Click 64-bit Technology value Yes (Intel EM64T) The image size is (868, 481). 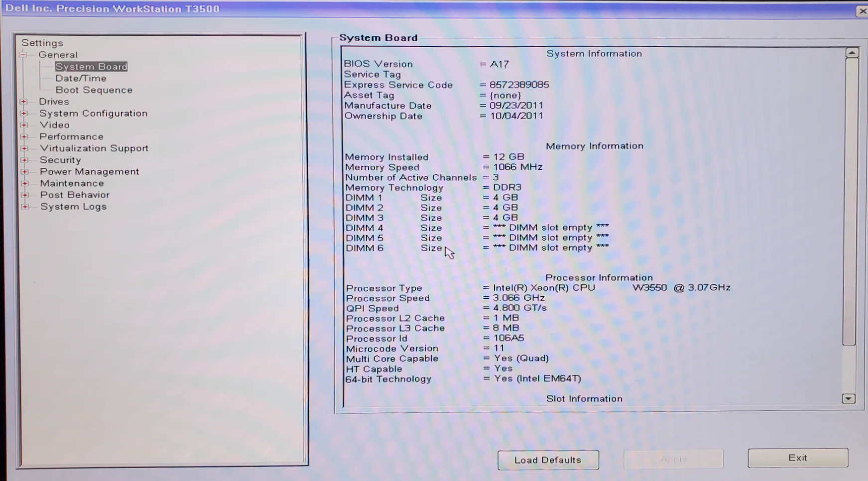click(x=537, y=378)
